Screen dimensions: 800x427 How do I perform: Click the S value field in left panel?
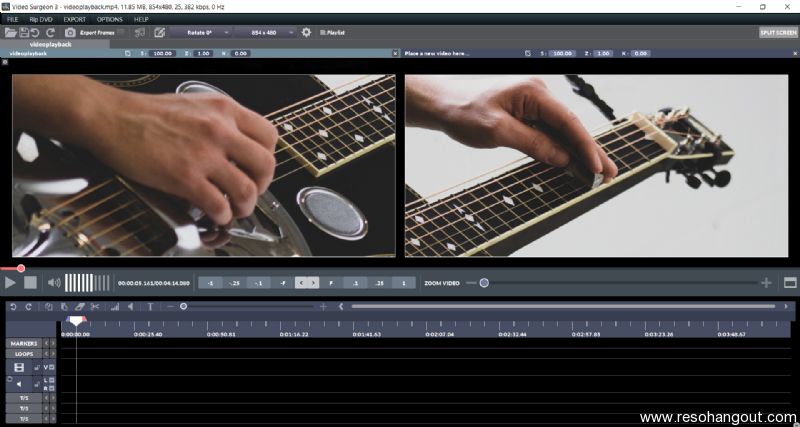162,54
